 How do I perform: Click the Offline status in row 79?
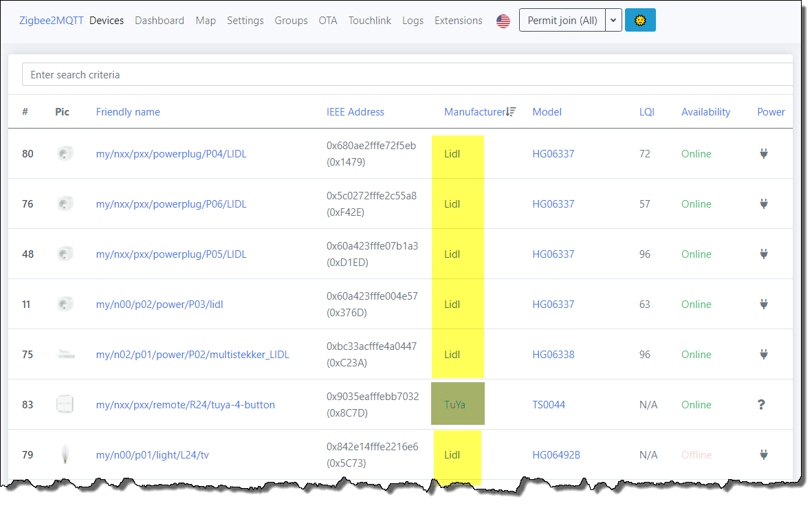[x=696, y=455]
